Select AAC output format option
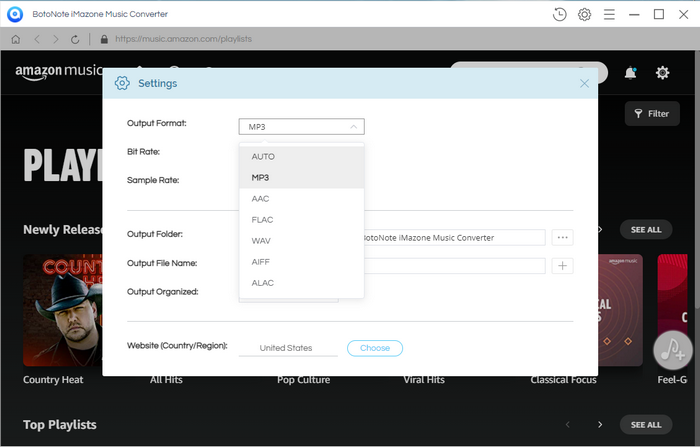The image size is (700, 447). (302, 199)
